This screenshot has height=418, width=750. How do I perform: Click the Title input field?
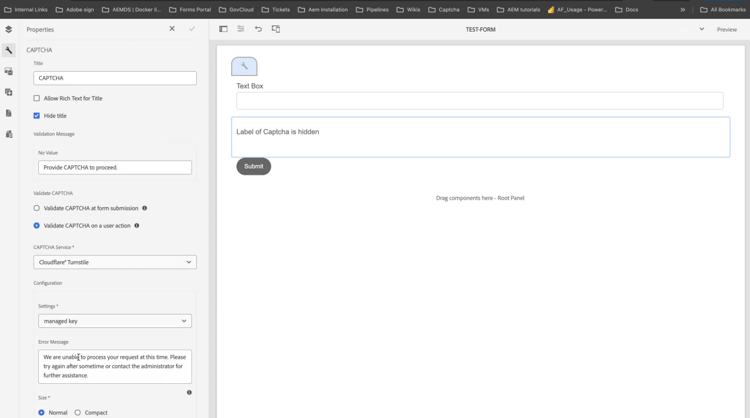point(115,78)
